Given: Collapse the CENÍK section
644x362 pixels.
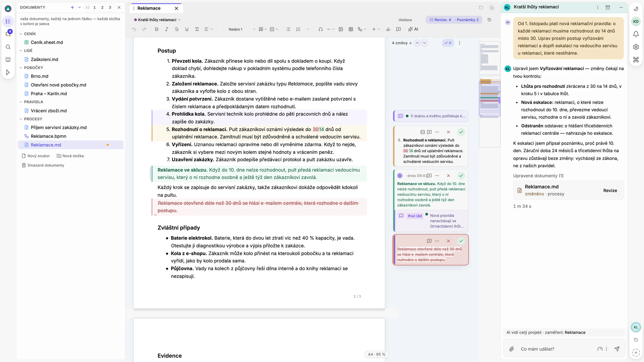Looking at the screenshot, I should pos(21,34).
